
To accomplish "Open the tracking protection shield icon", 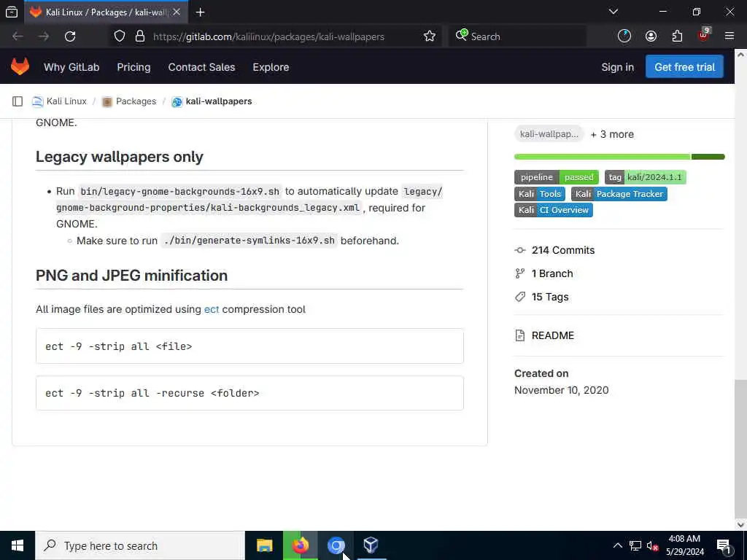I will [120, 36].
